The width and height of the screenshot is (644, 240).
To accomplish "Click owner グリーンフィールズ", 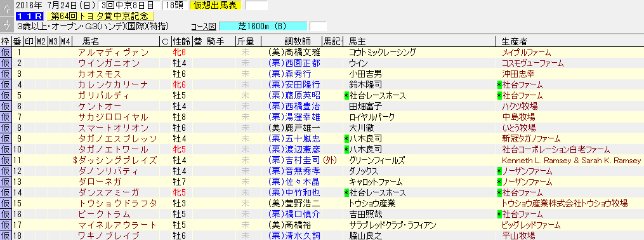I will pos(377,160).
